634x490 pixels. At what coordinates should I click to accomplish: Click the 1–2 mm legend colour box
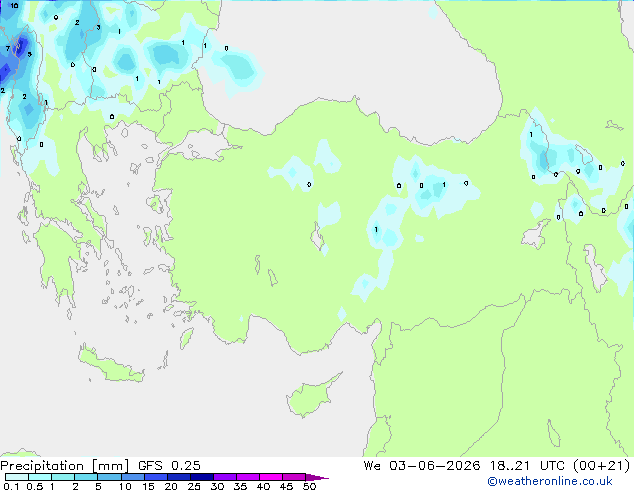point(63,477)
